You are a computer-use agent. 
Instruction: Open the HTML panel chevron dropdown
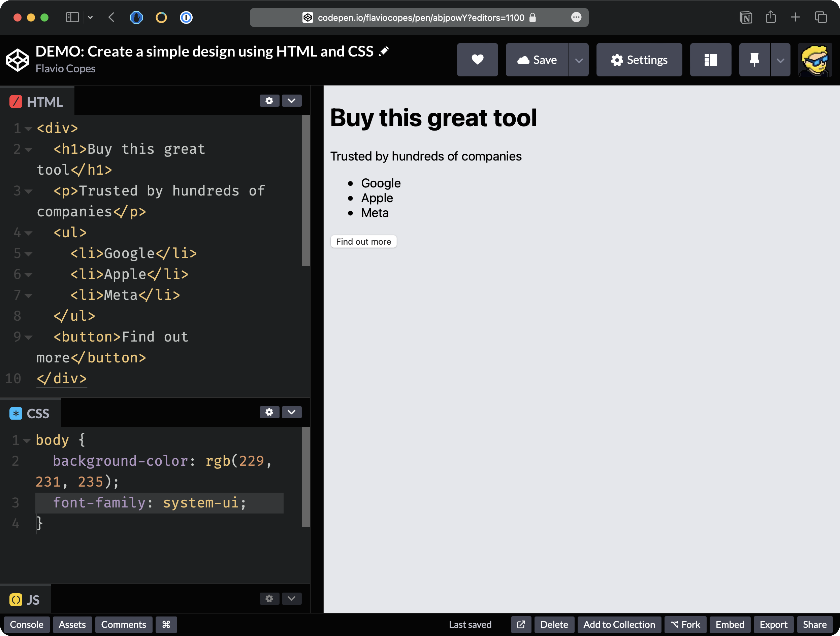coord(291,101)
